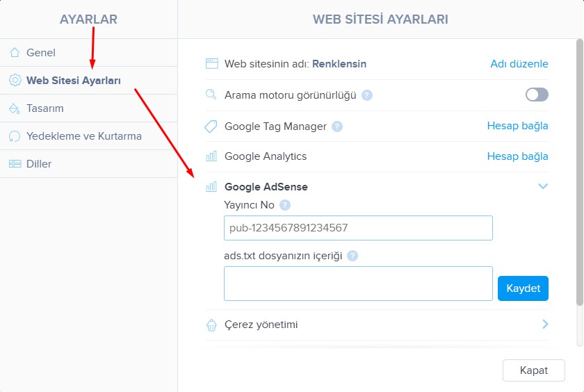Image resolution: width=584 pixels, height=392 pixels.
Task: Expand Çerez yönetimi with right arrow
Action: (545, 324)
